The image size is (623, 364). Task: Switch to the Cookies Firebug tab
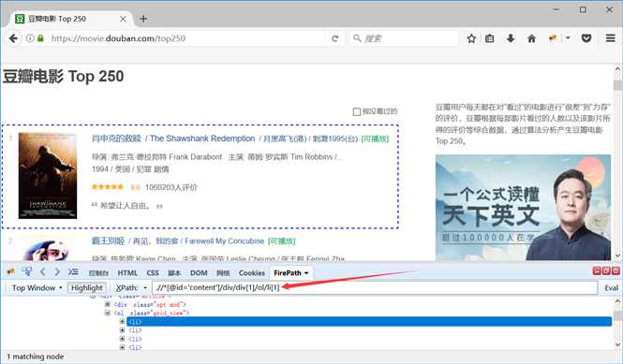(x=251, y=273)
